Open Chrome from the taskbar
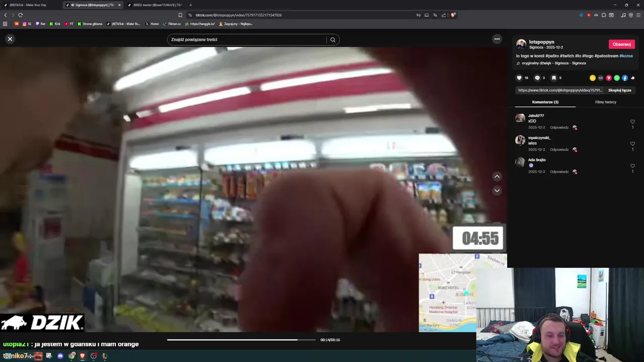The width and height of the screenshot is (644, 362). (x=72, y=356)
